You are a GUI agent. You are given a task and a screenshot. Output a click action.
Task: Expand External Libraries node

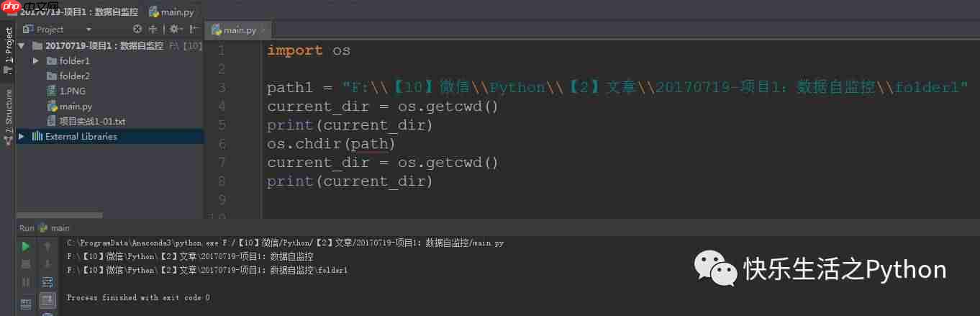tap(21, 137)
